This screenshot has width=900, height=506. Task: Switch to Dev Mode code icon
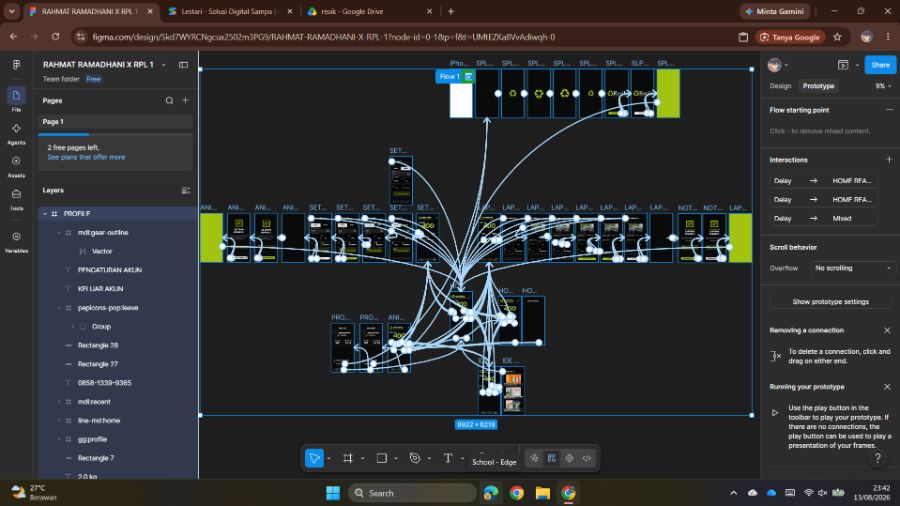(x=587, y=458)
